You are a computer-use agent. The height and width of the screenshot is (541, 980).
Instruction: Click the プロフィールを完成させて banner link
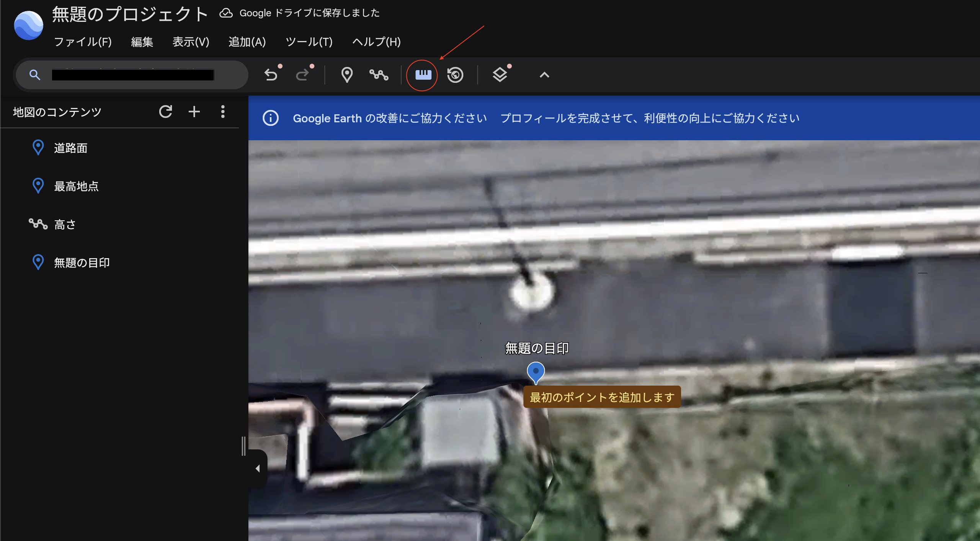point(650,118)
